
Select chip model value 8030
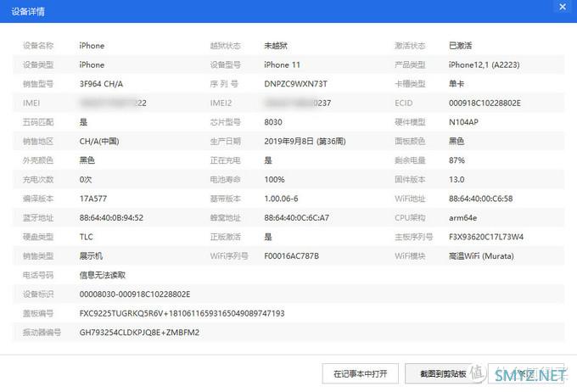click(273, 122)
